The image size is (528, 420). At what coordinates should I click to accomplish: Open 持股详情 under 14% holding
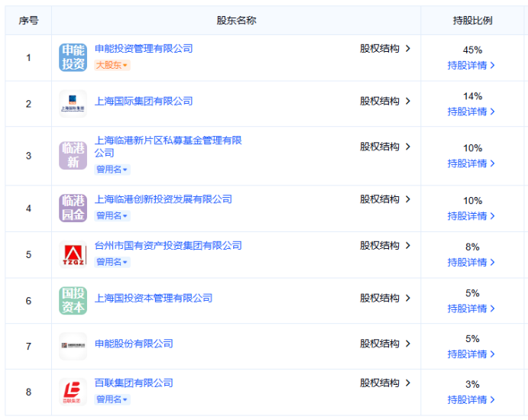[x=471, y=111]
